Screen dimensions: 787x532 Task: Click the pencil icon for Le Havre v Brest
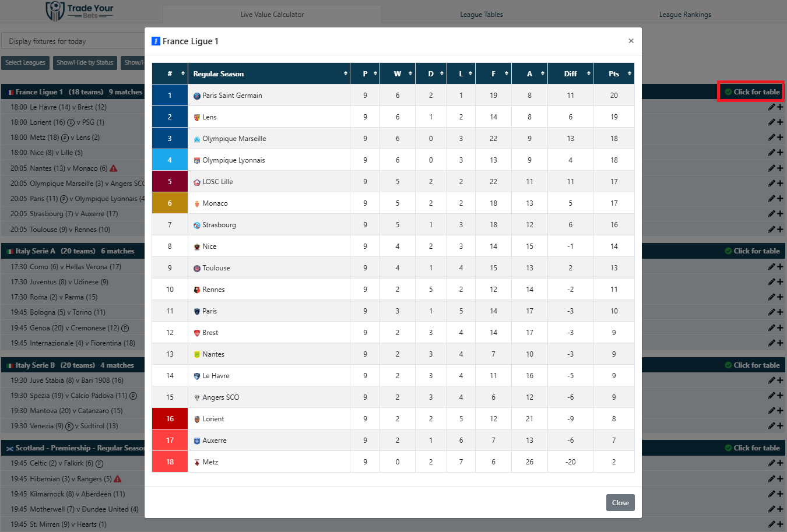pos(771,107)
